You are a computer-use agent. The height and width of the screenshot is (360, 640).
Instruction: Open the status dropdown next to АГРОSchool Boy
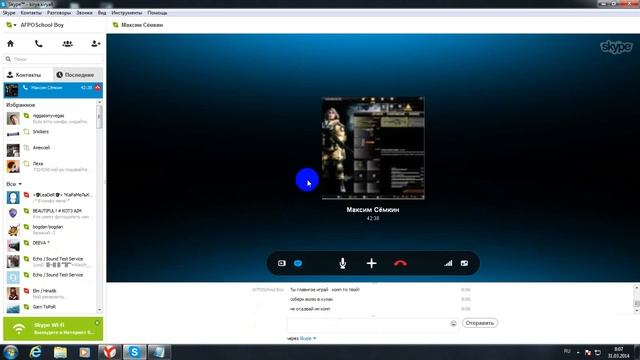click(x=11, y=25)
